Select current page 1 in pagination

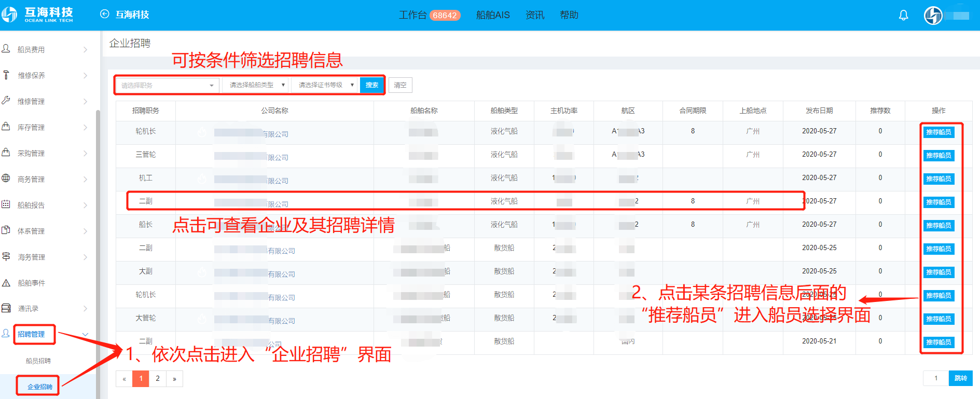coord(141,379)
